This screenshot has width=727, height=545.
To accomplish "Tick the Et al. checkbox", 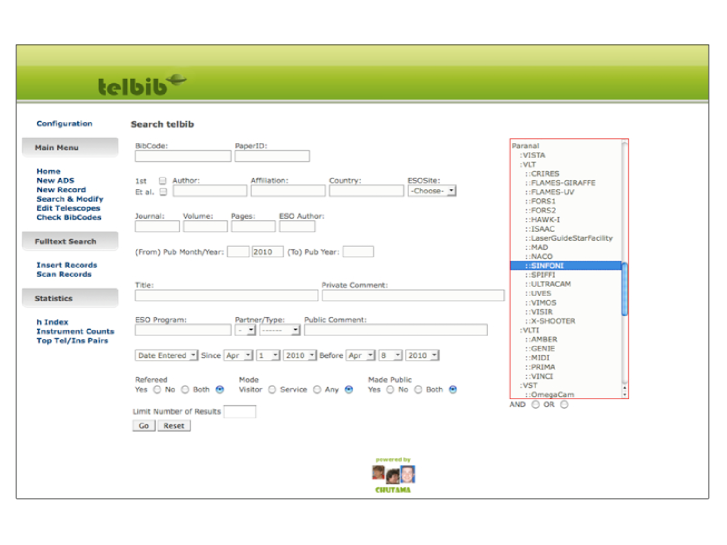I will click(163, 192).
